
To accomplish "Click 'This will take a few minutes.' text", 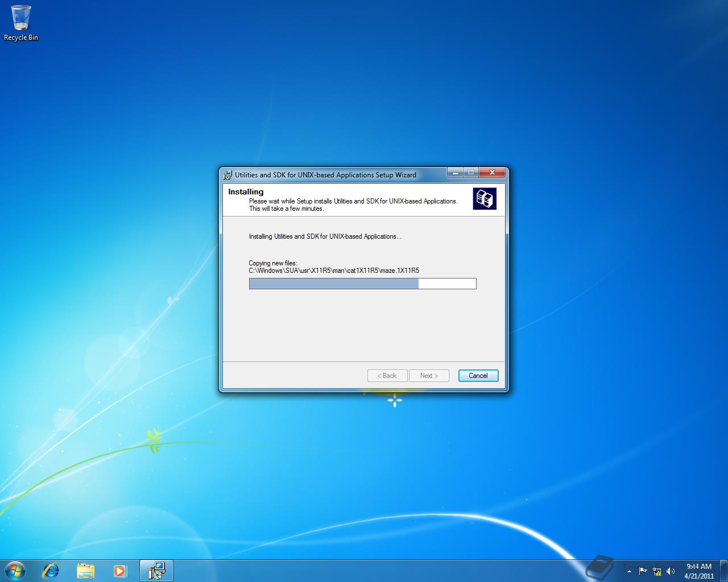I will (x=286, y=209).
